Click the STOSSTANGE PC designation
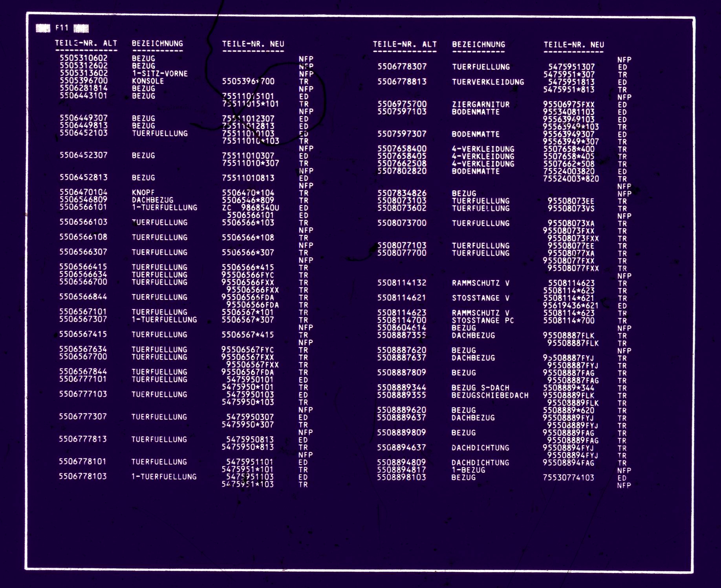This screenshot has width=721, height=588. (483, 321)
